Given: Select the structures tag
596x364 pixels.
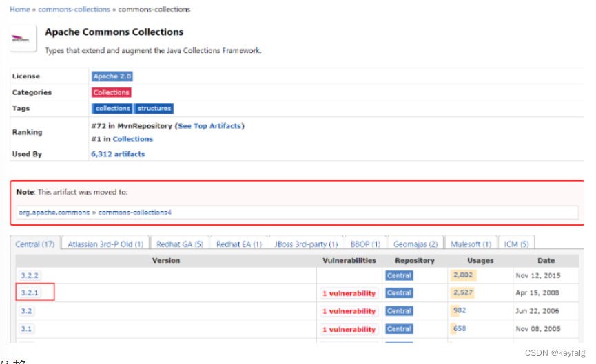Looking at the screenshot, I should tap(154, 109).
